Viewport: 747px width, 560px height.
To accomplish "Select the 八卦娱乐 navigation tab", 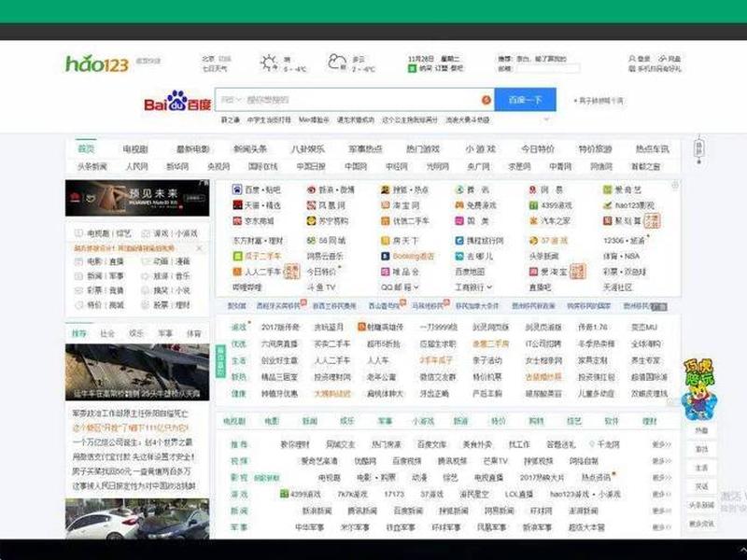I will [x=308, y=149].
